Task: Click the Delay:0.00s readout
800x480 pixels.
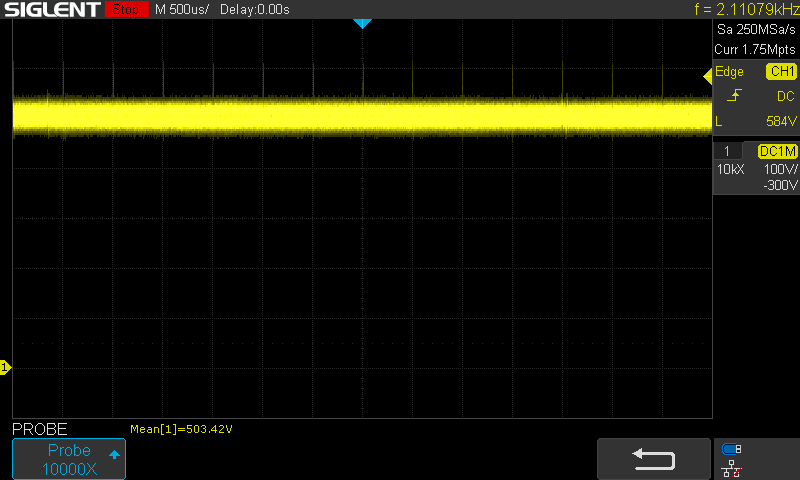Action: 256,10
